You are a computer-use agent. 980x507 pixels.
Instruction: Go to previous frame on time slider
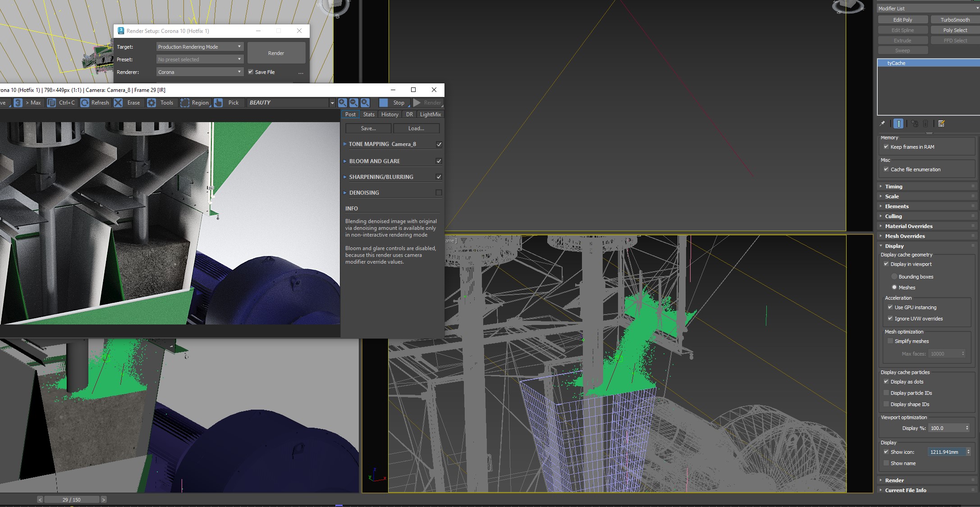pyautogui.click(x=40, y=499)
